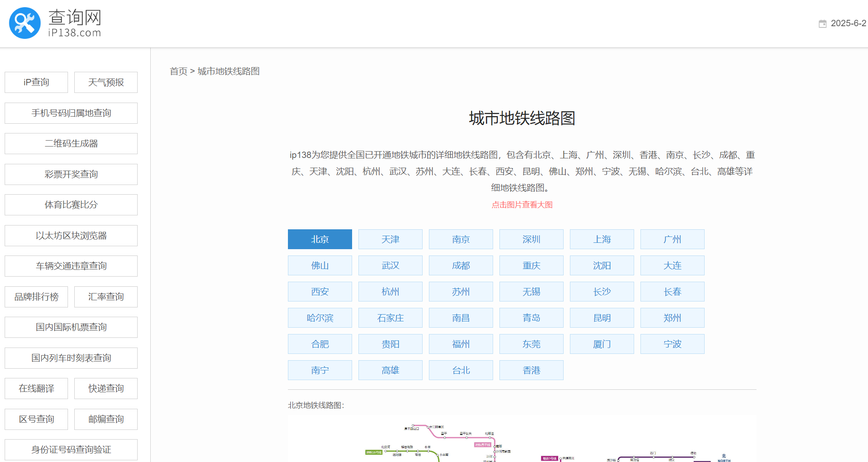Image resolution: width=868 pixels, height=462 pixels.
Task: Go to 天气预报 in sidebar
Action: (x=106, y=82)
